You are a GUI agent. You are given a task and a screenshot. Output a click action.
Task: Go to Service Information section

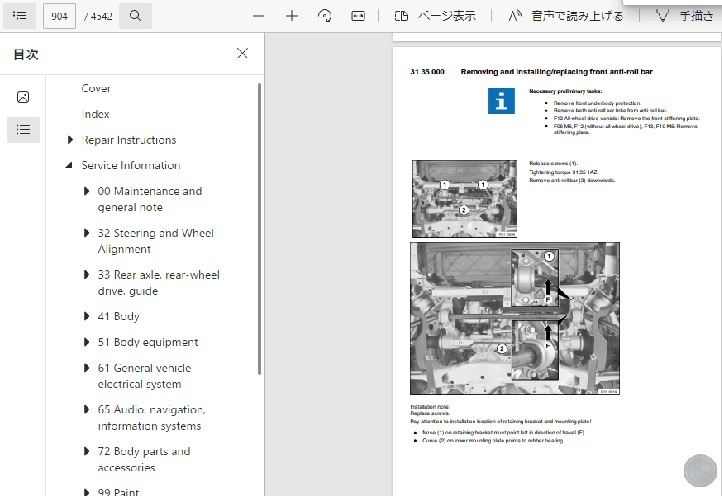point(131,165)
